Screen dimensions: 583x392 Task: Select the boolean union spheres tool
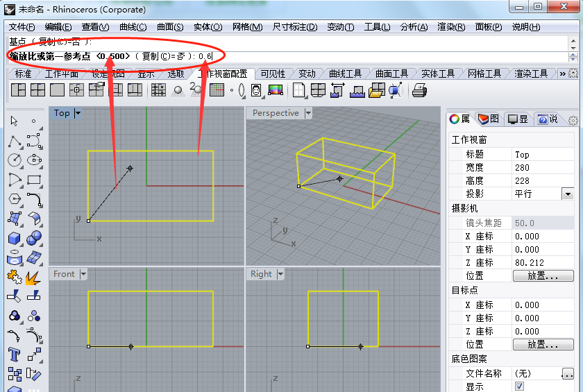(x=34, y=238)
